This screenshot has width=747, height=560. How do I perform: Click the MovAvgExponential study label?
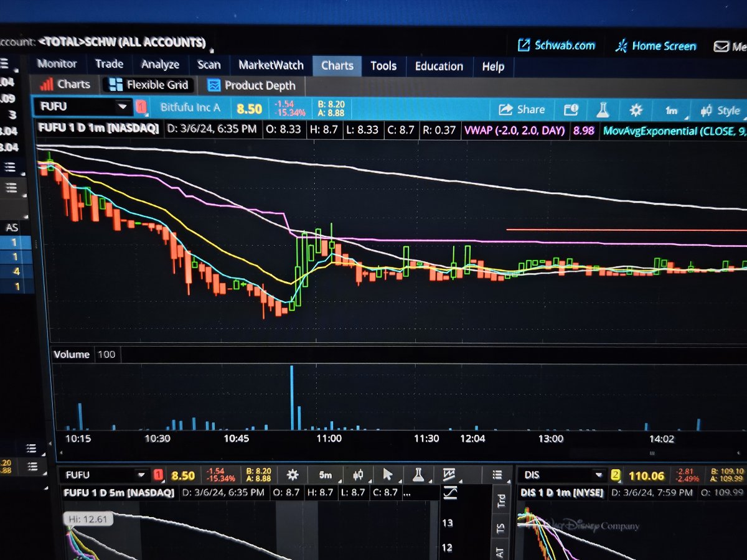[674, 131]
